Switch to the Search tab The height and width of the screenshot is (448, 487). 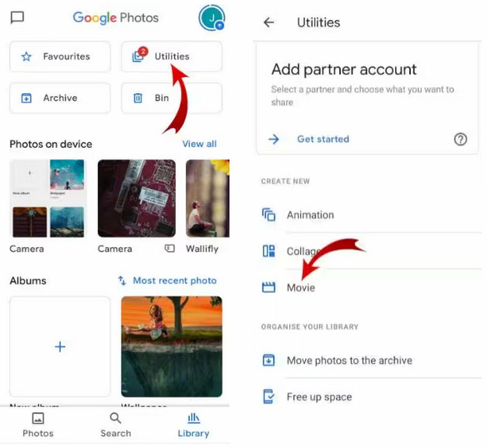pyautogui.click(x=116, y=424)
